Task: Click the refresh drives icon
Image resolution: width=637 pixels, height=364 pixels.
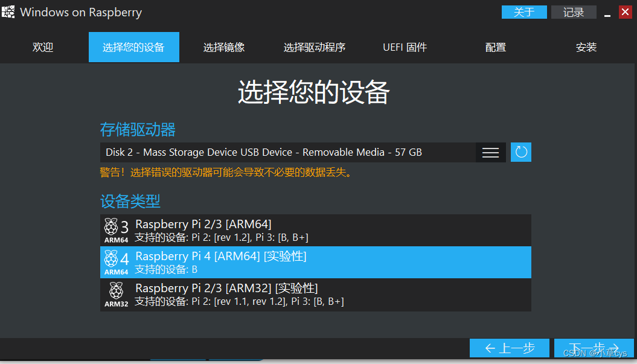Action: click(x=521, y=152)
